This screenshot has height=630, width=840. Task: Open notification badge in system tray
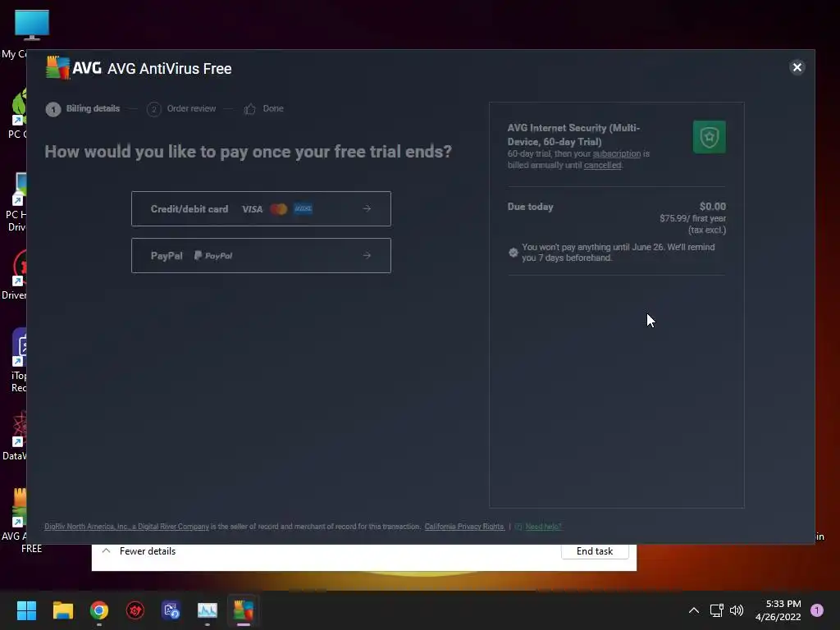click(817, 610)
